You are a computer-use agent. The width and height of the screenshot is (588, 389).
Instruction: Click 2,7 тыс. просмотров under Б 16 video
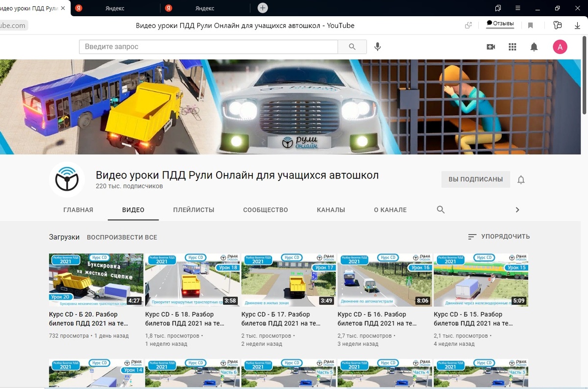[x=365, y=336]
